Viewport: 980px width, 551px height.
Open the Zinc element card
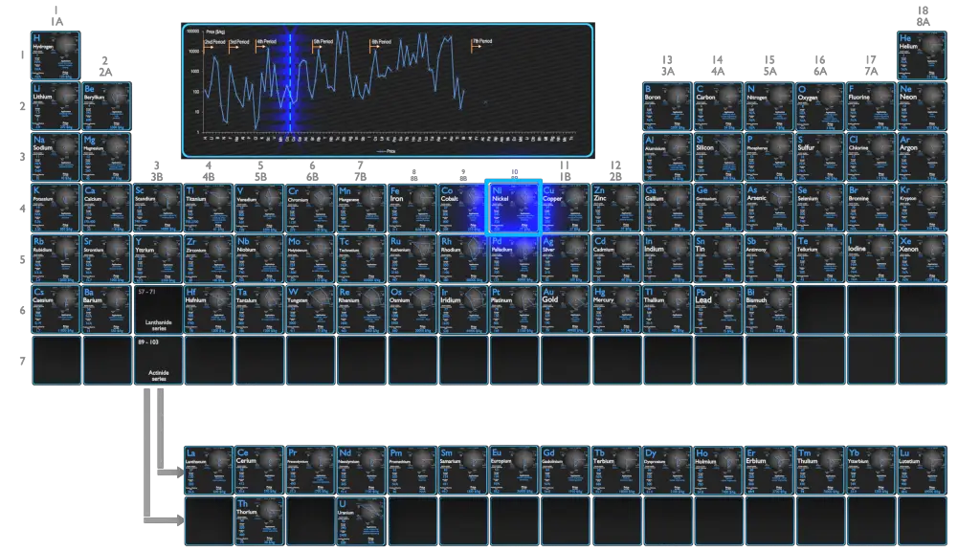pyautogui.click(x=616, y=208)
